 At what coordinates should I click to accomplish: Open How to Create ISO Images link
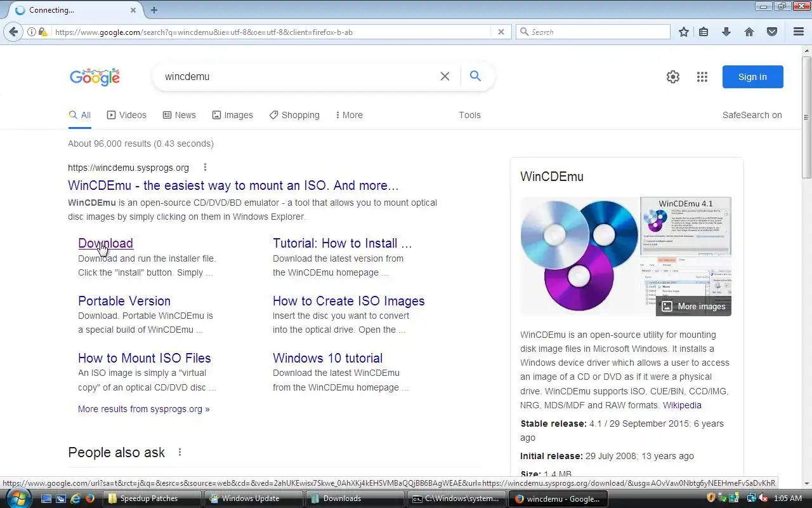pos(349,301)
